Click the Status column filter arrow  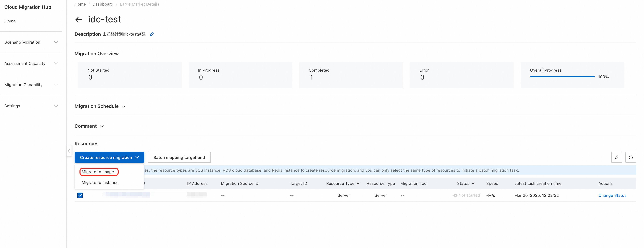click(x=473, y=184)
